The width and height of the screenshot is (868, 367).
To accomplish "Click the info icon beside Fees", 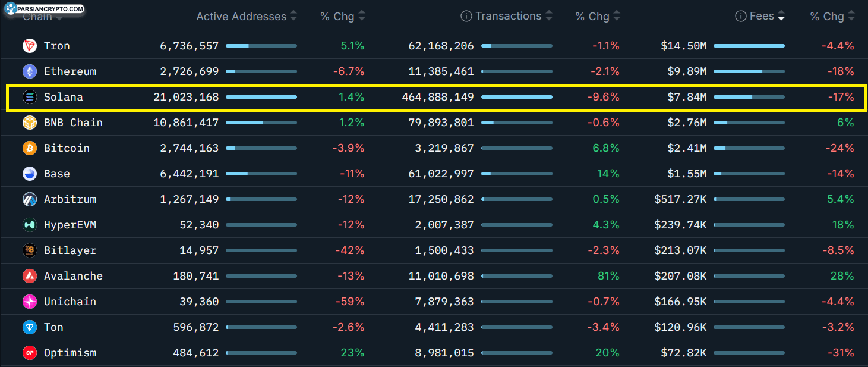I will pyautogui.click(x=741, y=17).
